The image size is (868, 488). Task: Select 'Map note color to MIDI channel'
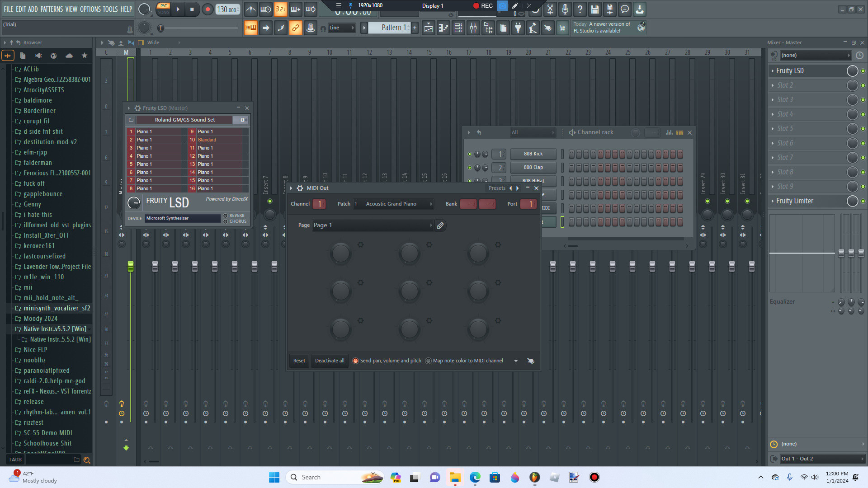pos(428,361)
